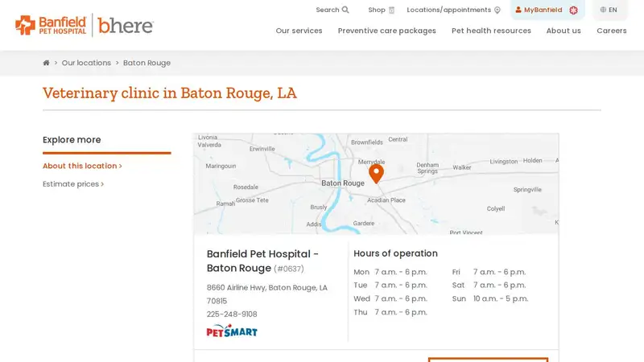Click the Explore more heading
The height and width of the screenshot is (362, 644).
coord(72,140)
